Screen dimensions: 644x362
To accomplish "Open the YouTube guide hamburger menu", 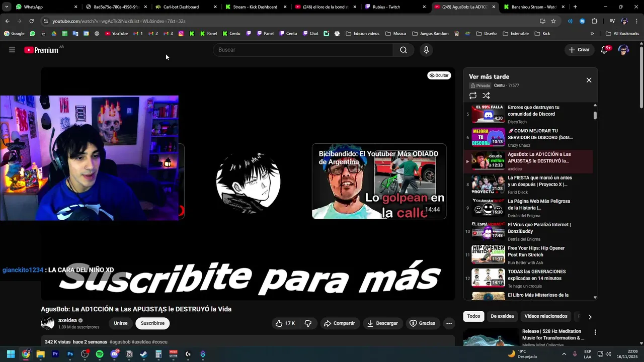I will (12, 50).
